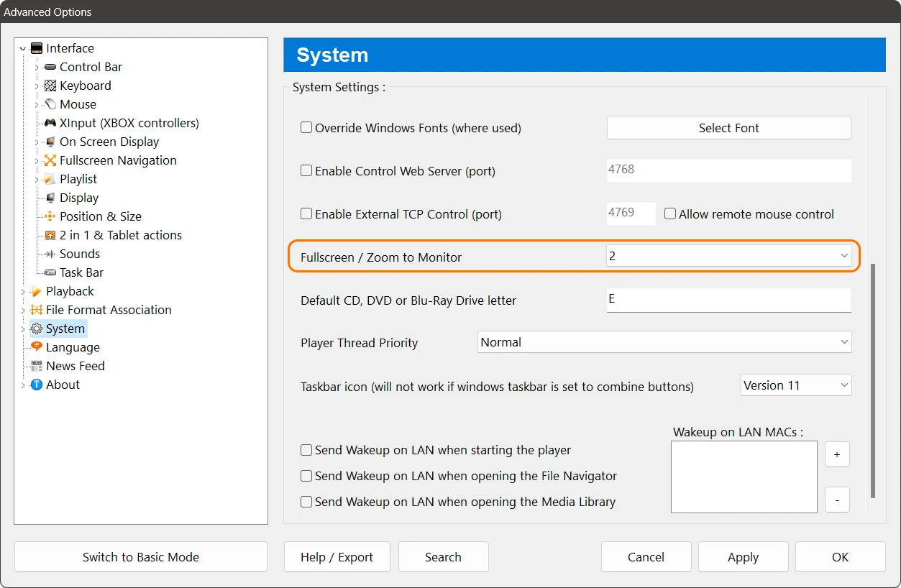The height and width of the screenshot is (588, 901).
Task: Open Help / Export
Action: tap(337, 557)
